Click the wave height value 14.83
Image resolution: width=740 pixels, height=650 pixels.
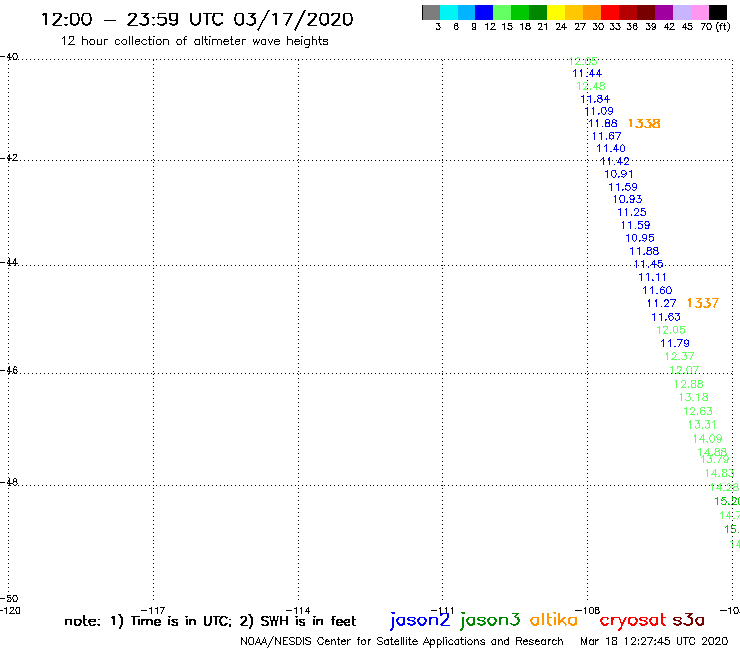click(x=720, y=473)
